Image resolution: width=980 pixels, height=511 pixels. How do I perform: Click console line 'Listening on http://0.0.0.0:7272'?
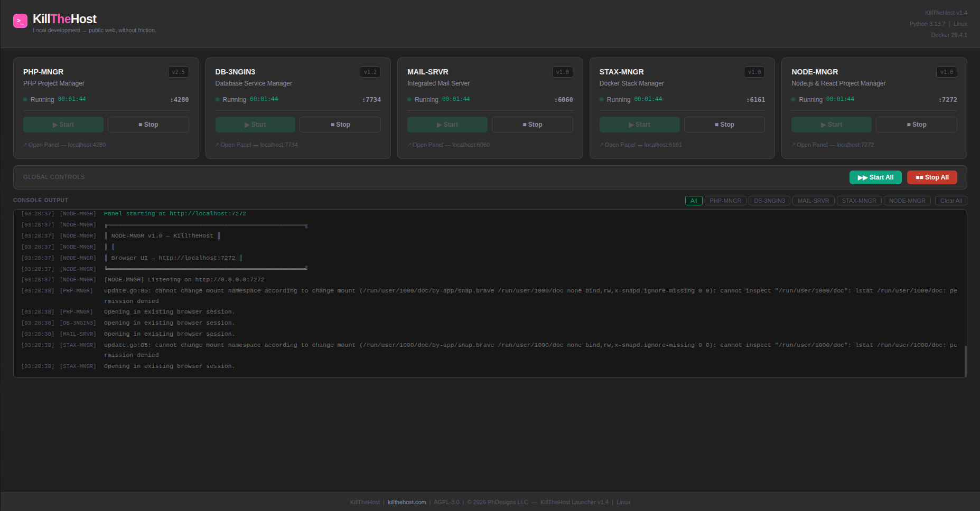(184, 280)
